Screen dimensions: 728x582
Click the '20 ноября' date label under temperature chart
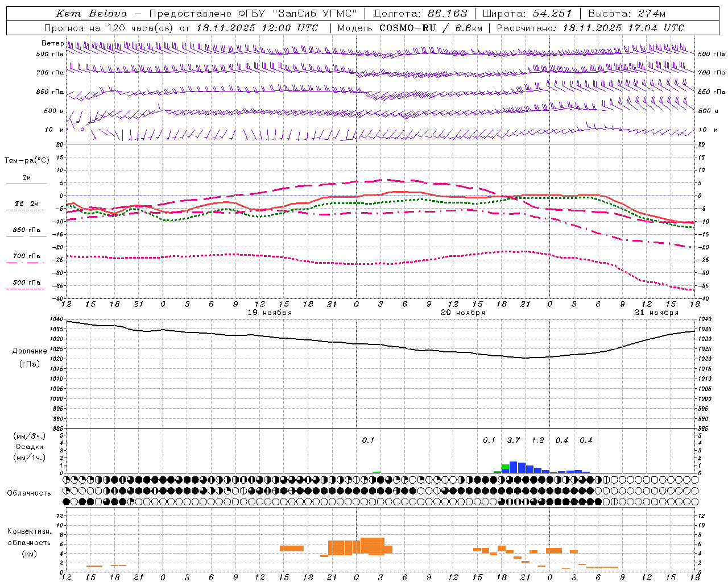click(x=463, y=313)
